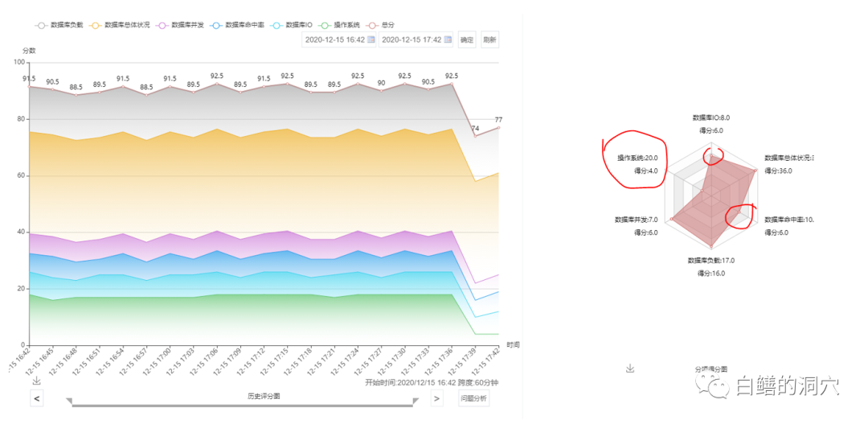
Task: Select the total score point labeled 74
Action: click(x=475, y=136)
